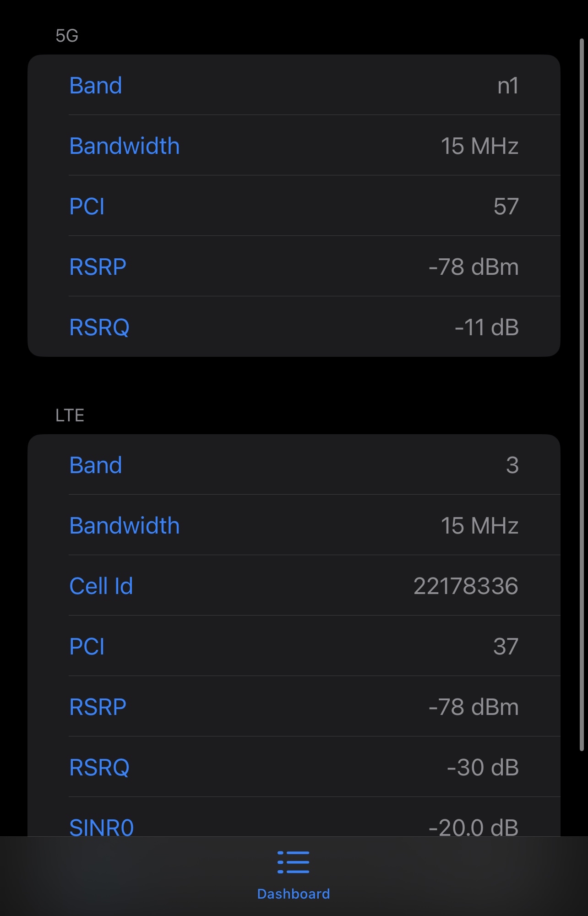Tap the Dashboard list icon
This screenshot has height=916, width=588.
coord(294,862)
